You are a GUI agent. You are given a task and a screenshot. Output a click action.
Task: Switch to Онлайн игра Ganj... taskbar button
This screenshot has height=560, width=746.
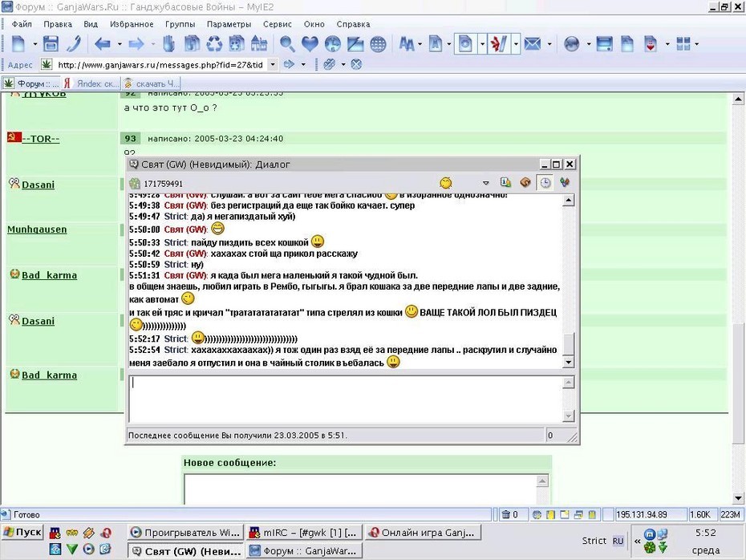coord(424,533)
